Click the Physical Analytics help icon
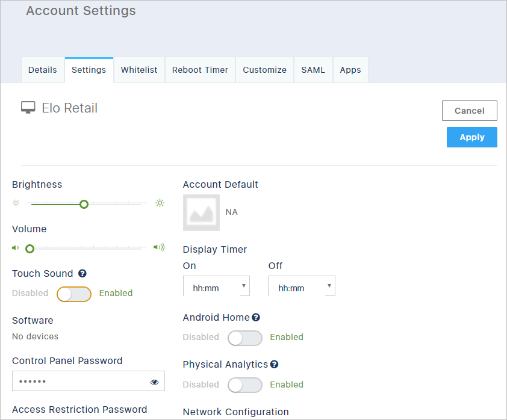This screenshot has width=507, height=420. [x=274, y=365]
